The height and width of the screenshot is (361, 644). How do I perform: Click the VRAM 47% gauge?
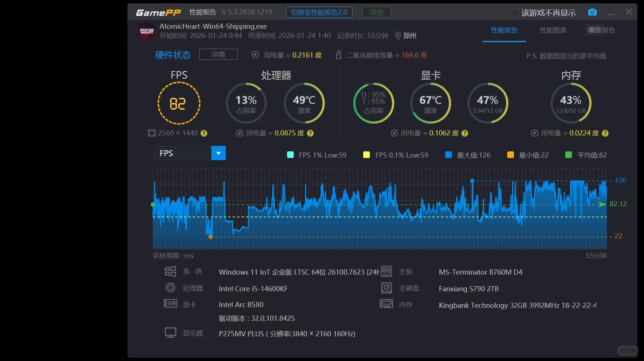pos(487,103)
